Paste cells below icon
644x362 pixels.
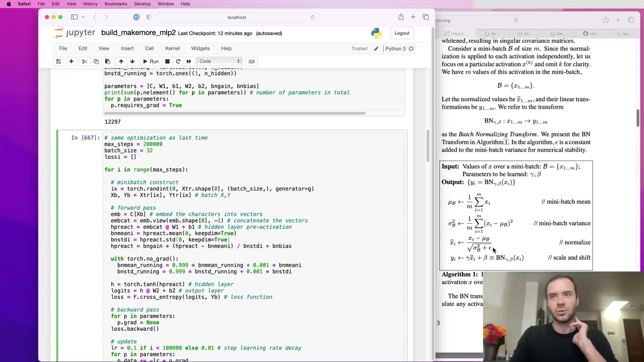click(x=108, y=61)
